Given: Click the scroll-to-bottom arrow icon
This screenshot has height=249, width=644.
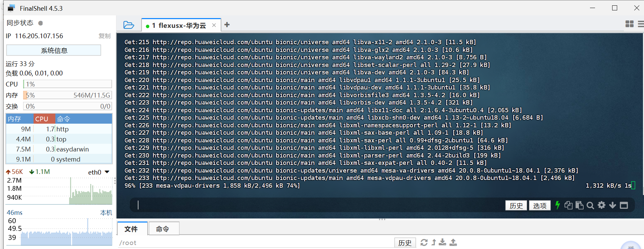Looking at the screenshot, I should tap(612, 205).
